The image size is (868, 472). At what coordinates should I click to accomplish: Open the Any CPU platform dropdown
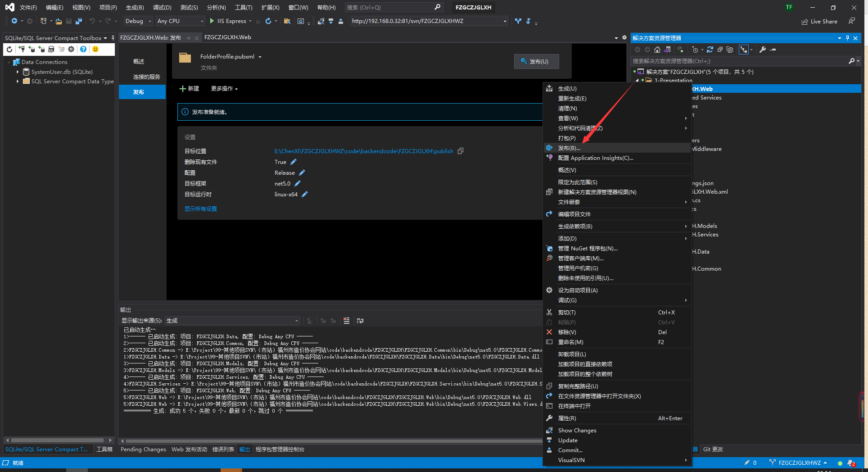coord(181,21)
